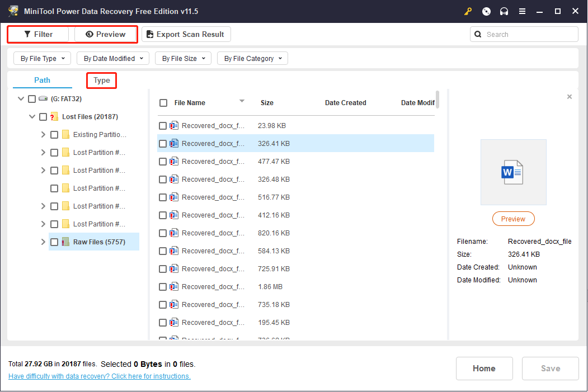Check the G: FAT32 drive checkbox
The image size is (588, 392).
32,99
